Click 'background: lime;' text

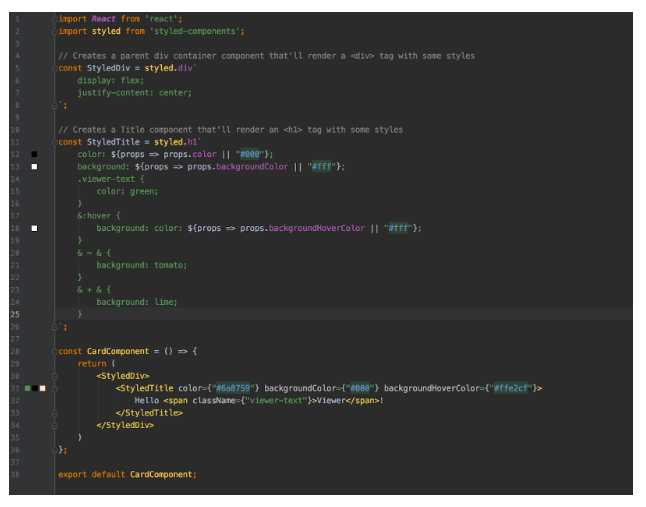coord(137,302)
